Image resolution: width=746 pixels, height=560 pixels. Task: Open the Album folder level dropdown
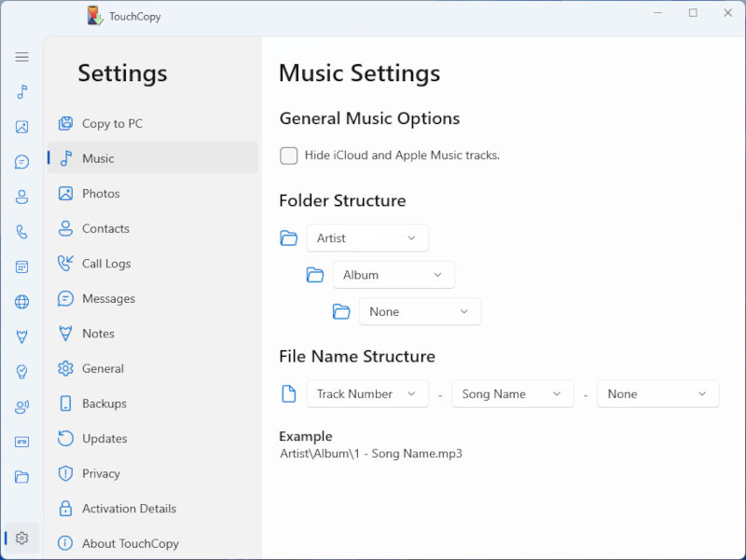[x=394, y=275]
